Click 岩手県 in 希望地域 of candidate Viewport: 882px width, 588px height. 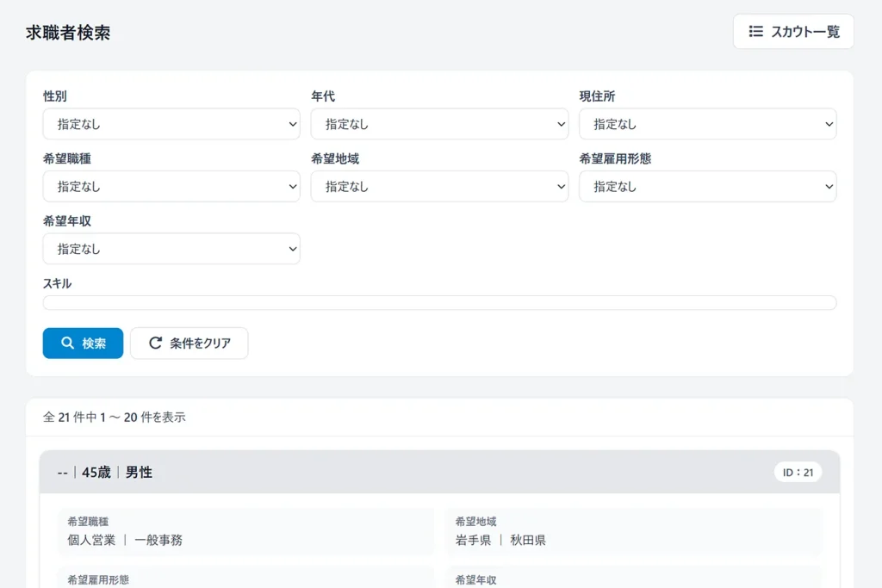473,540
